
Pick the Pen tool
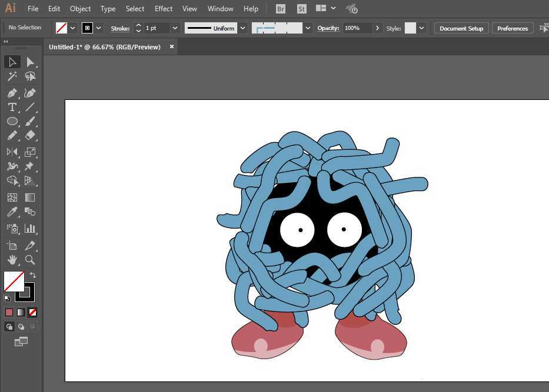[12, 93]
